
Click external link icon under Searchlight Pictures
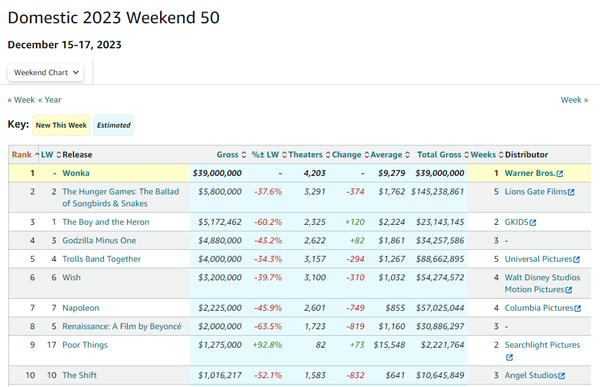coord(509,357)
